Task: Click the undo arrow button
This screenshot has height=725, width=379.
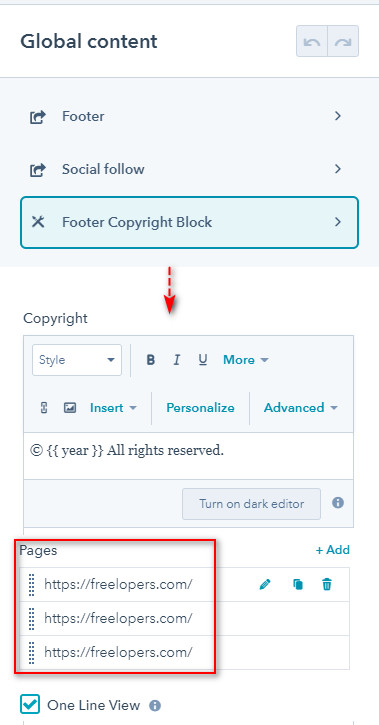Action: (312, 41)
